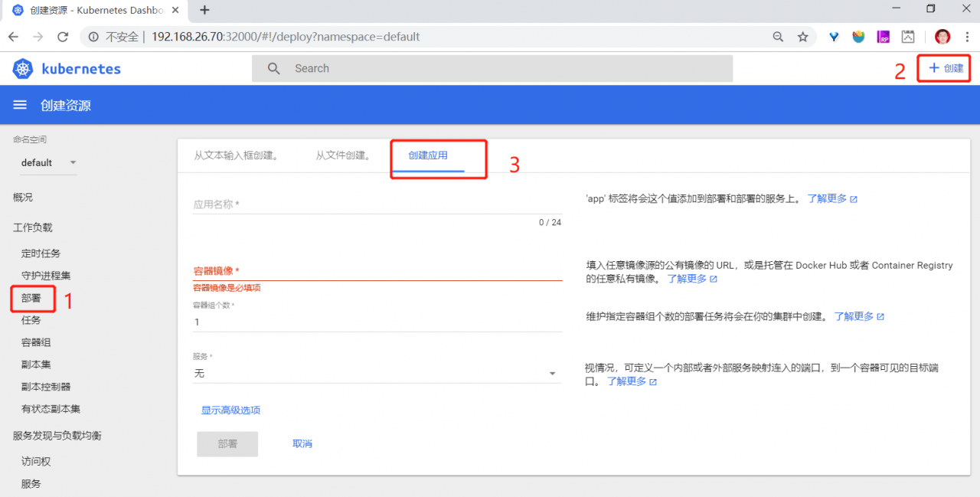Click the kubernetes brand text
980x497 pixels.
(81, 69)
